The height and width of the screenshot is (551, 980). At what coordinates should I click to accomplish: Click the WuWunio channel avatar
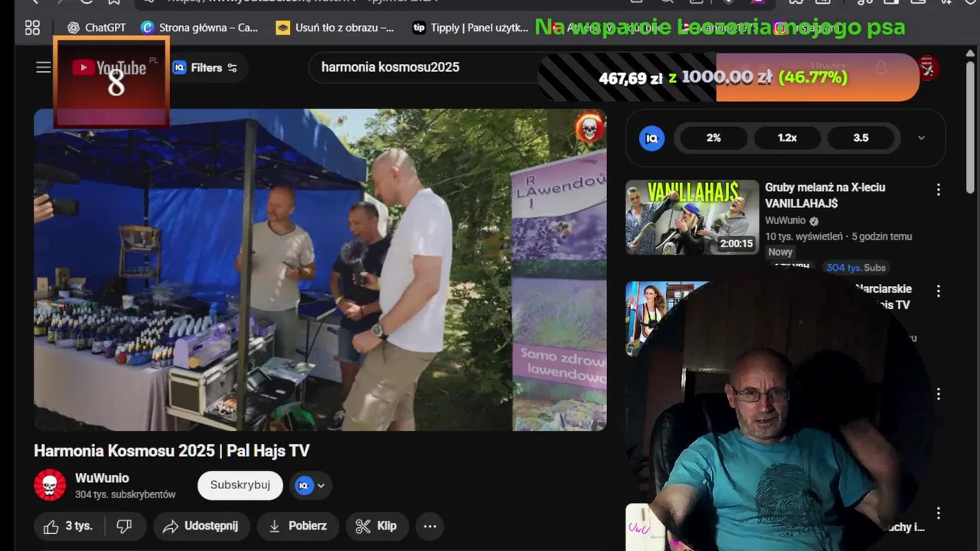coord(50,485)
